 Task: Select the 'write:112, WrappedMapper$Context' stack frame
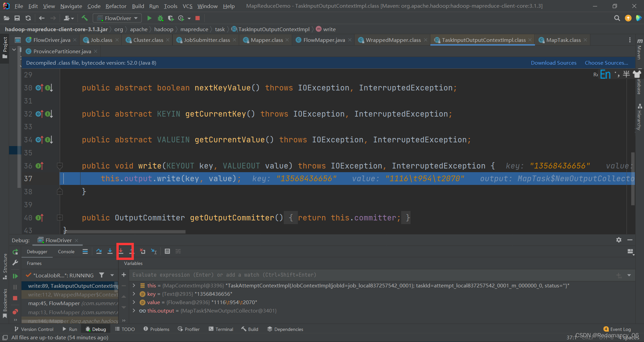(70, 294)
